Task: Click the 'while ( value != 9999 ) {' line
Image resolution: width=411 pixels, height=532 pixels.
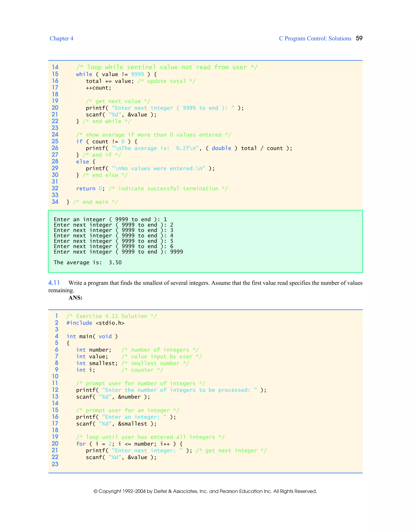Action: [x=116, y=74]
